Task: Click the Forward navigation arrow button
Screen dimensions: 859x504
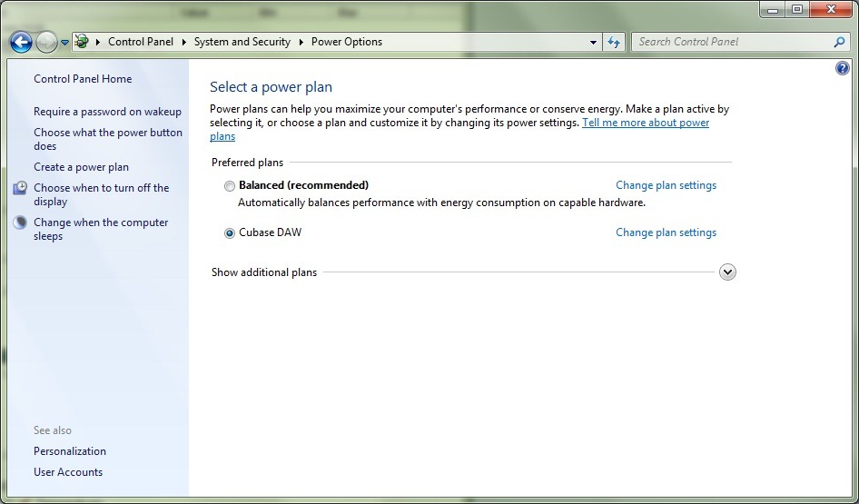Action: coord(45,42)
